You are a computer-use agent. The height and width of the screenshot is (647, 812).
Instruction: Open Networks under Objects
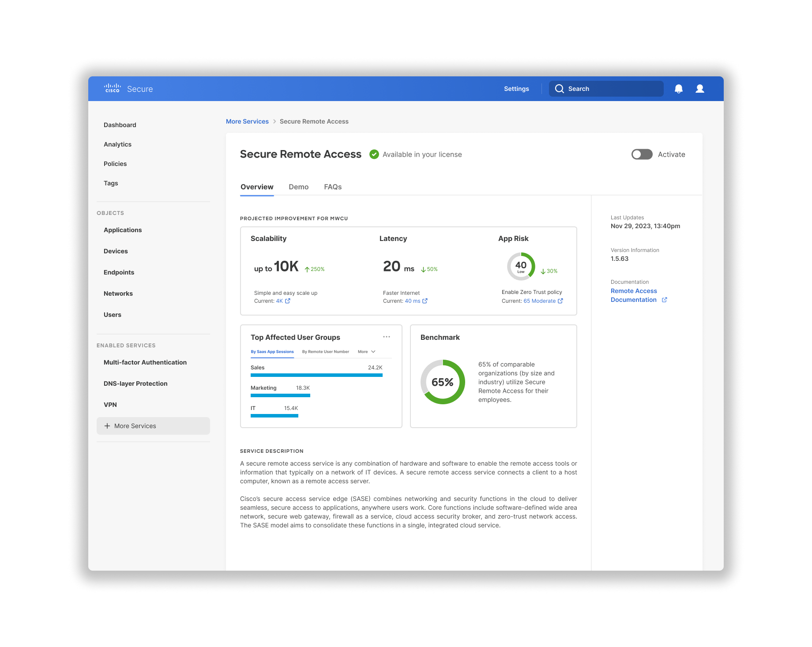tap(118, 293)
